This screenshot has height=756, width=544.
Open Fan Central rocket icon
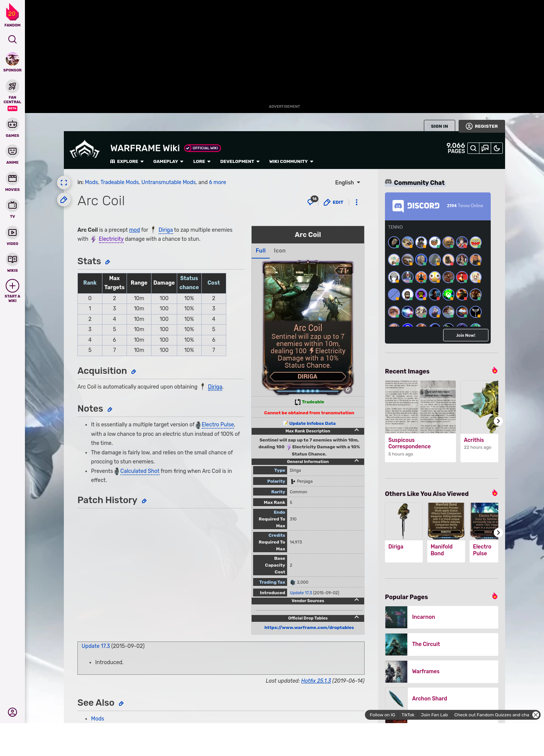pos(12,86)
